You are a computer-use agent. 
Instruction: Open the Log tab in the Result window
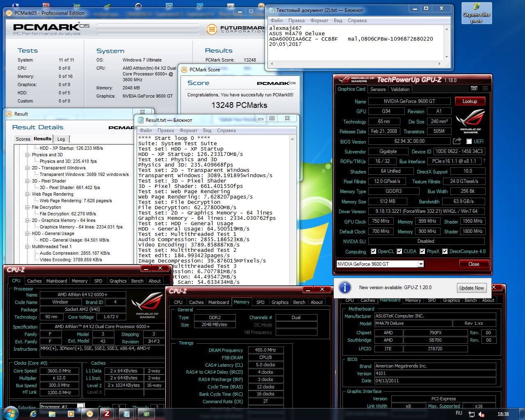61,139
